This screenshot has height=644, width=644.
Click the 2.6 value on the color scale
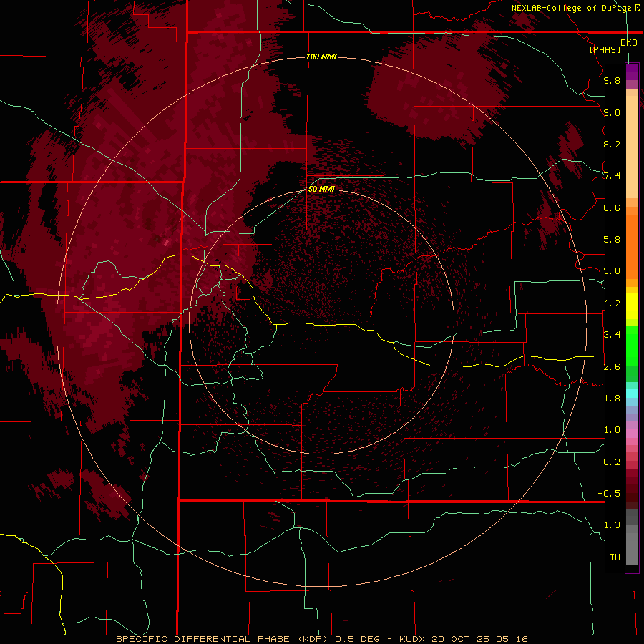[612, 367]
